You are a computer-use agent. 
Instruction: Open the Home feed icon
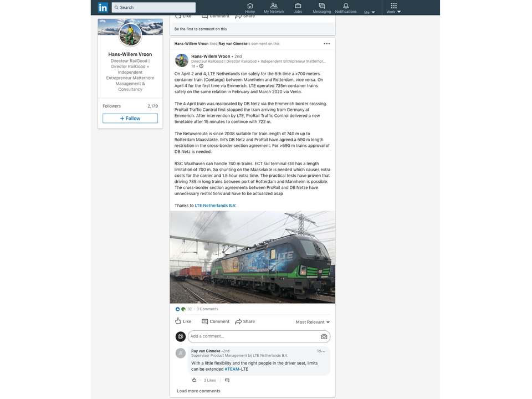click(x=250, y=6)
